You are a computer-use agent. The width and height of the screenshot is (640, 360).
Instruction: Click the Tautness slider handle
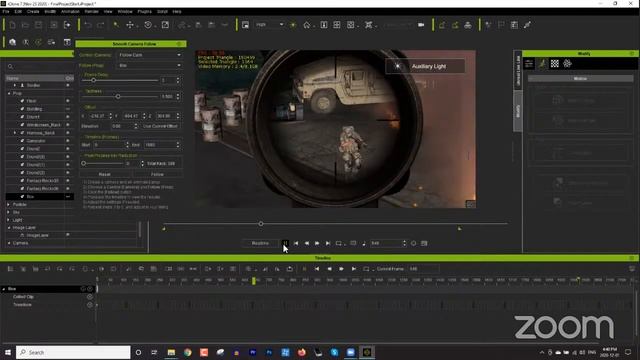118,97
